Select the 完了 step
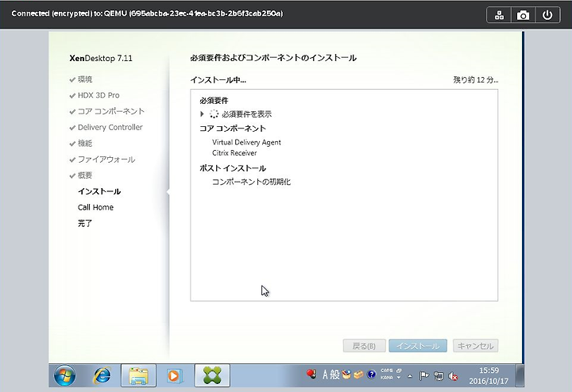This screenshot has height=392, width=572. coord(85,224)
